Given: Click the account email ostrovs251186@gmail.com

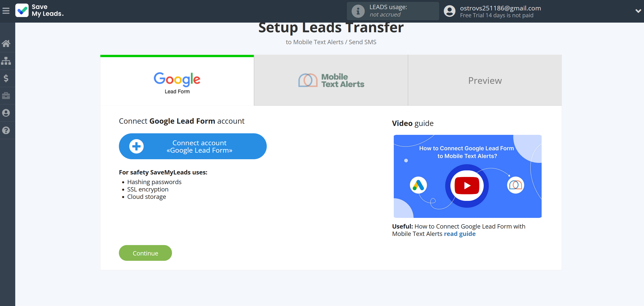Looking at the screenshot, I should (500, 8).
